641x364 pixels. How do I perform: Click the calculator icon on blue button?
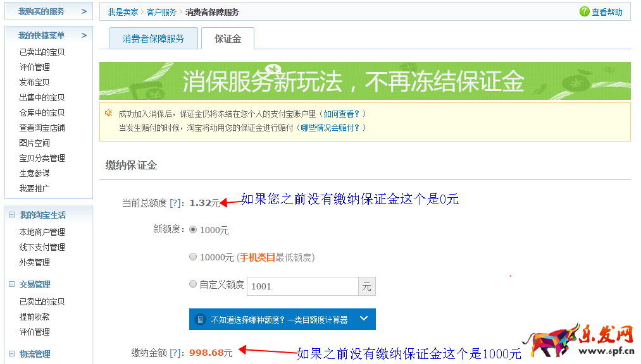tap(200, 319)
